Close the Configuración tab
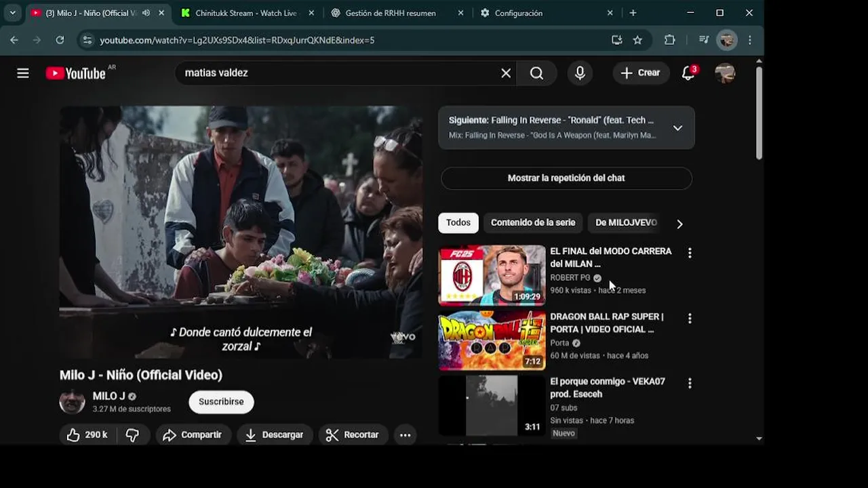This screenshot has height=488, width=868. pyautogui.click(x=610, y=13)
